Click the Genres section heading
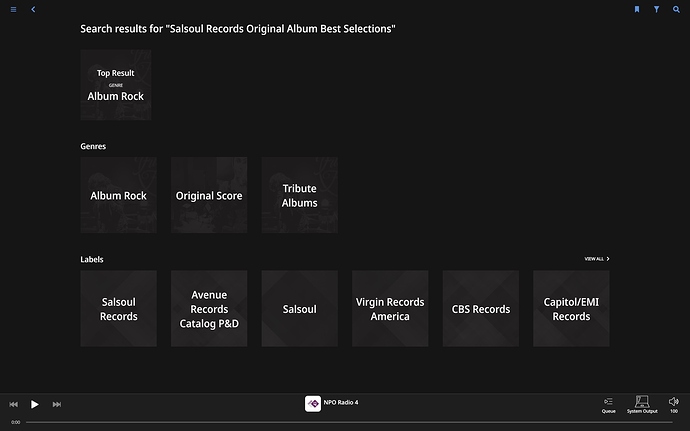This screenshot has width=690, height=431. click(x=93, y=146)
